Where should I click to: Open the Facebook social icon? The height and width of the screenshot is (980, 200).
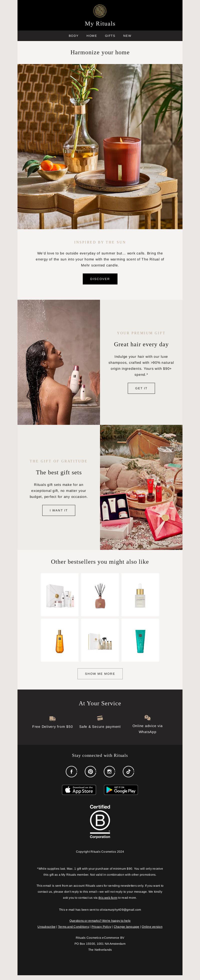pos(71,772)
